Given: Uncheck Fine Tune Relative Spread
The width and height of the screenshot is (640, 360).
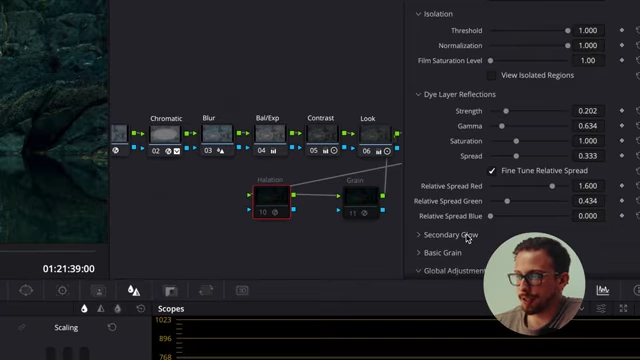Looking at the screenshot, I should pos(491,171).
